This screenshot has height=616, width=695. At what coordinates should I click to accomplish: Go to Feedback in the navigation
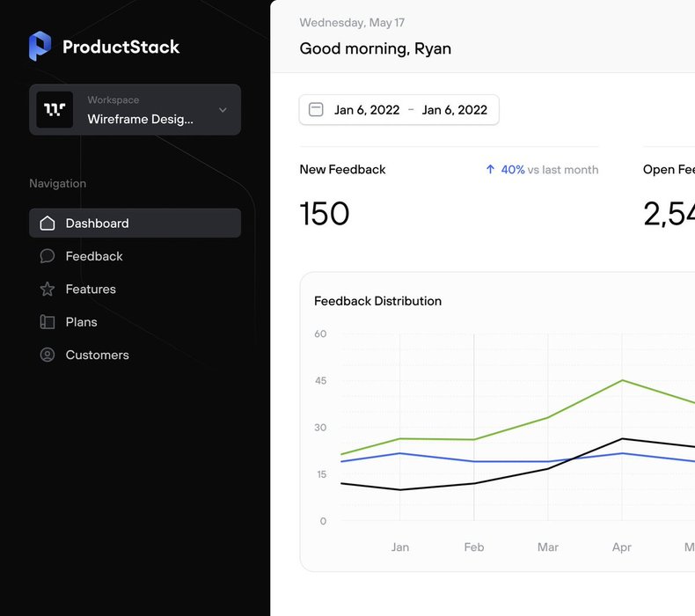click(94, 256)
